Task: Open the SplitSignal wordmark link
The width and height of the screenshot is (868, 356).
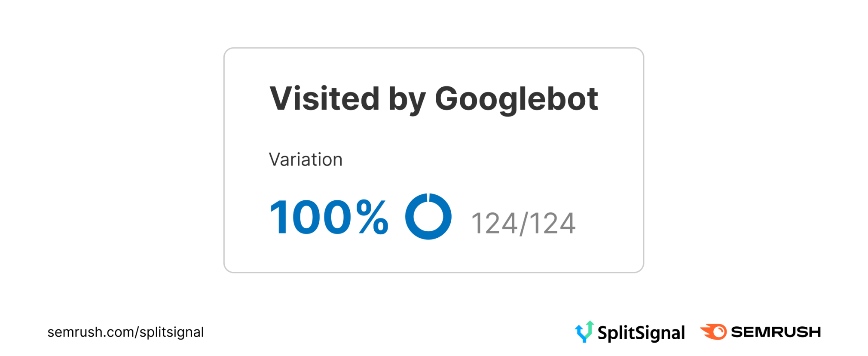Action: coord(641,333)
